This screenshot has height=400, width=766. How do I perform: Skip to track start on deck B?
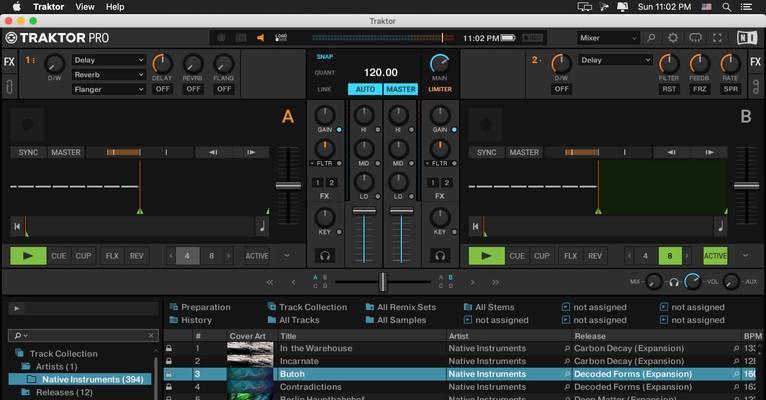click(475, 226)
